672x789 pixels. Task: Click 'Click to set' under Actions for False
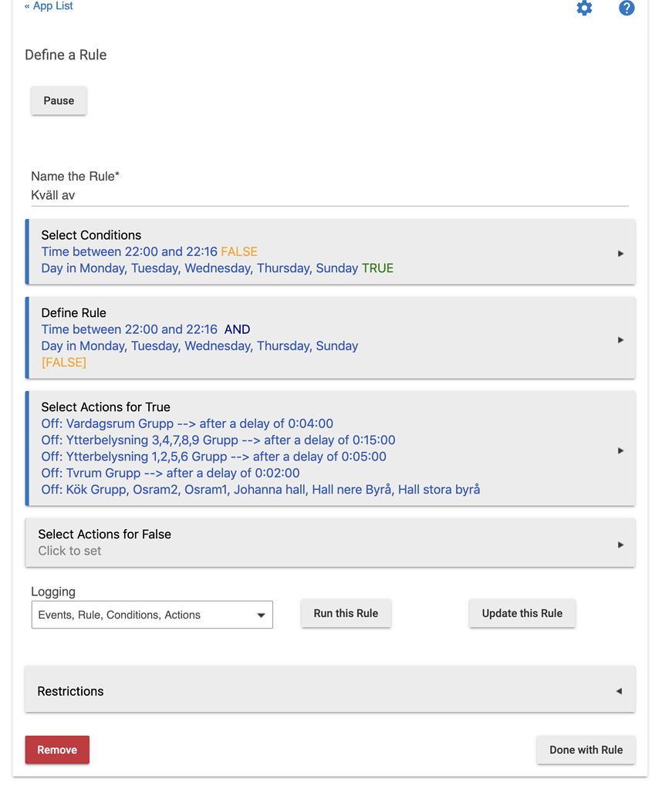pyautogui.click(x=70, y=551)
